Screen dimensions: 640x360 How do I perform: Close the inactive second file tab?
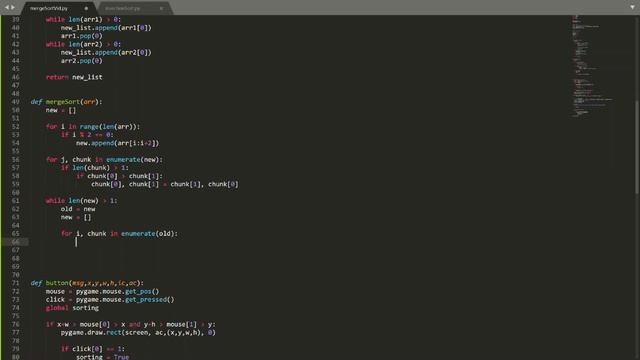tap(161, 8)
